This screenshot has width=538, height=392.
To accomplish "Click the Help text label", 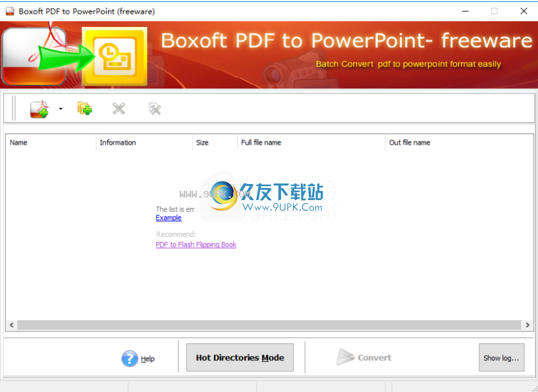I will pyautogui.click(x=148, y=358).
